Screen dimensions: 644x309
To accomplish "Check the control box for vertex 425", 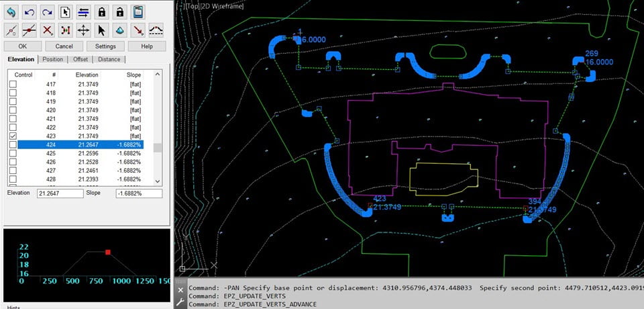I will tap(13, 153).
